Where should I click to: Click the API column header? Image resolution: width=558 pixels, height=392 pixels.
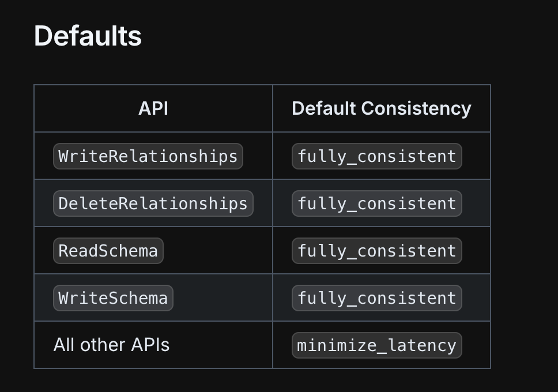tap(153, 108)
